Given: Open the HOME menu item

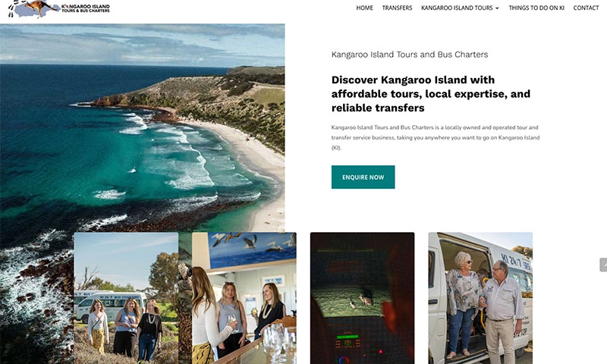Looking at the screenshot, I should [364, 8].
